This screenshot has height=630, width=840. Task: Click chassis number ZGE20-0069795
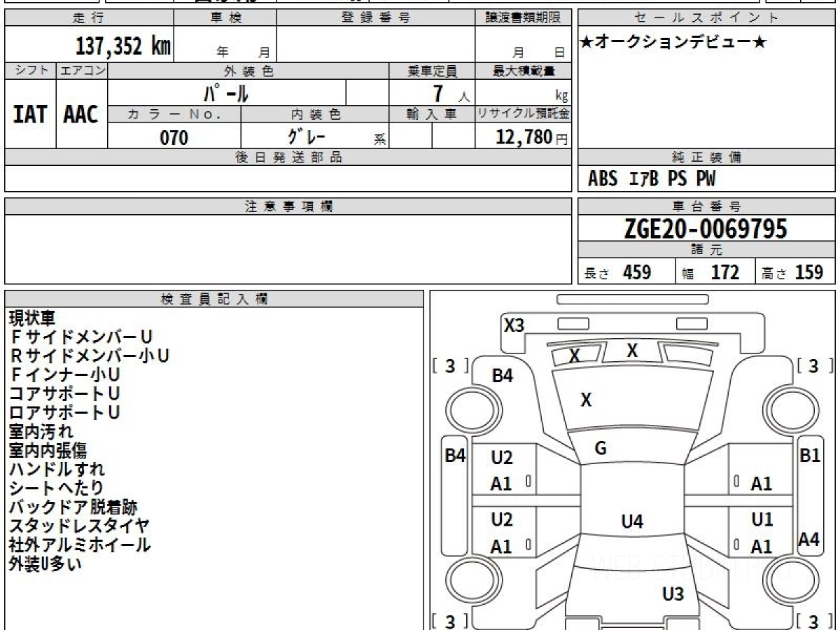point(706,229)
